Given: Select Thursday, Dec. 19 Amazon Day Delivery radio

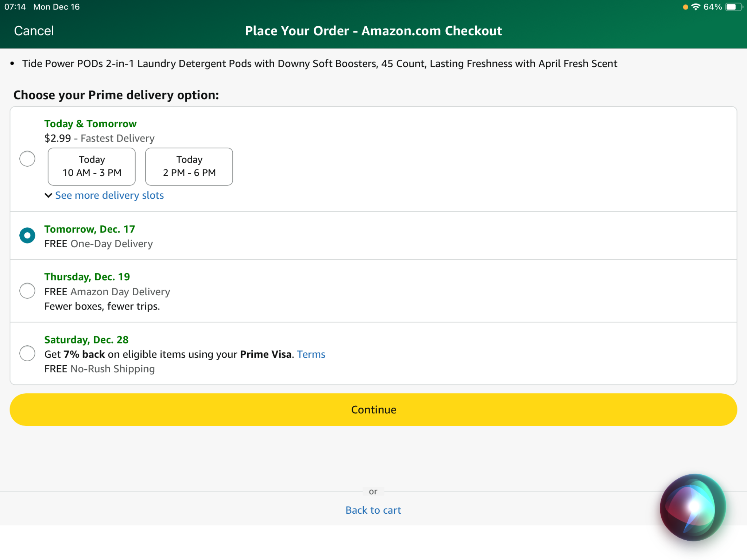Looking at the screenshot, I should 27,291.
